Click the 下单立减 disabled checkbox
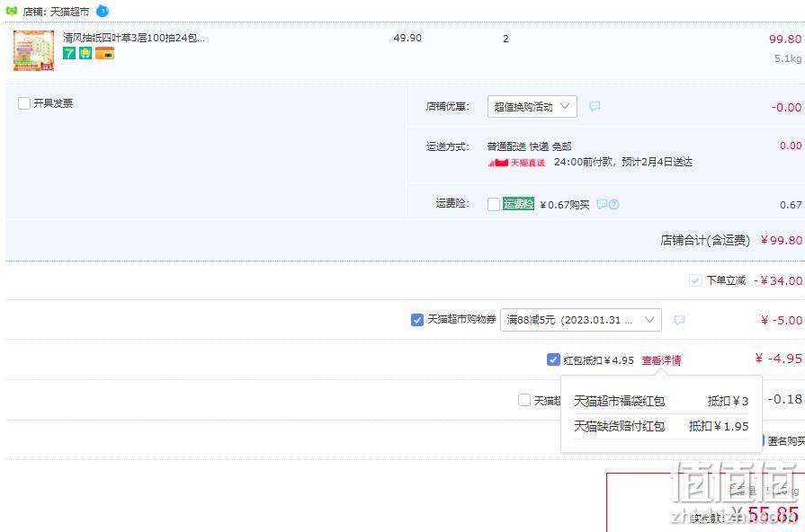The height and width of the screenshot is (532, 805). pyautogui.click(x=695, y=280)
